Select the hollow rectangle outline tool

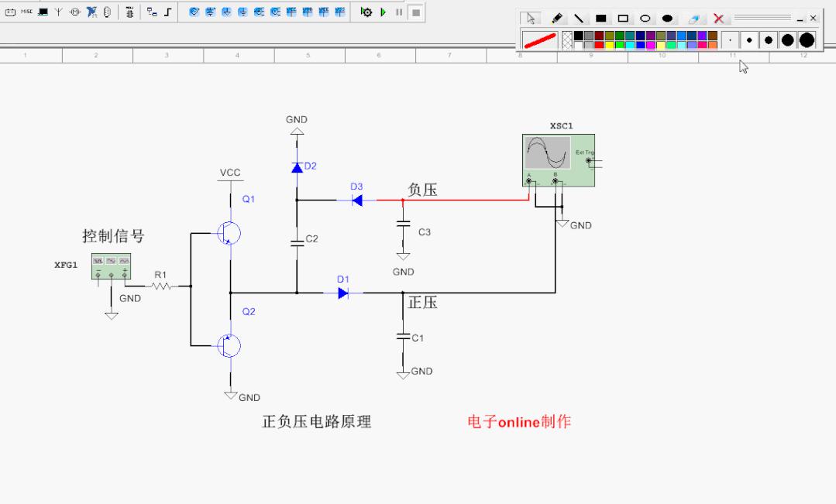pyautogui.click(x=622, y=18)
